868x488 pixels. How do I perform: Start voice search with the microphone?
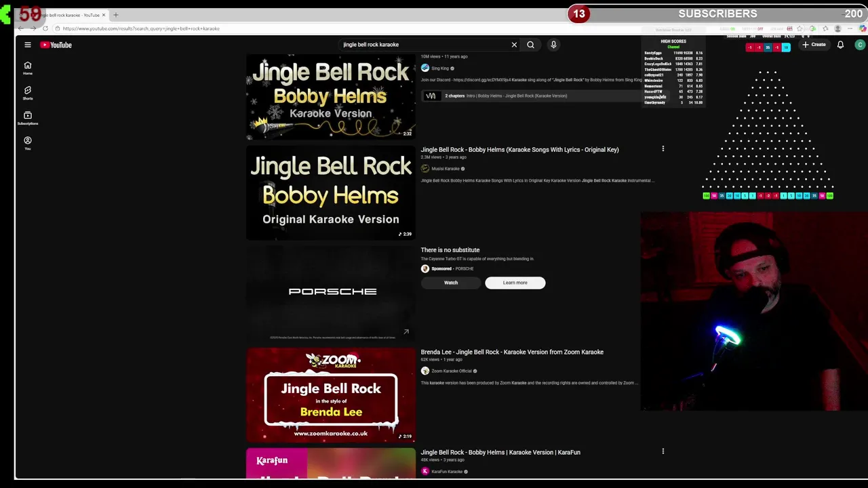tap(553, 45)
